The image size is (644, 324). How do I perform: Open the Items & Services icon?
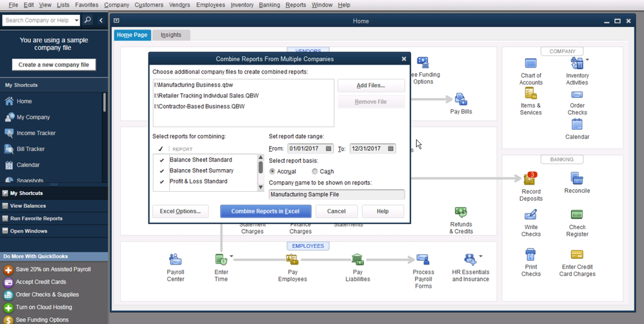click(530, 94)
